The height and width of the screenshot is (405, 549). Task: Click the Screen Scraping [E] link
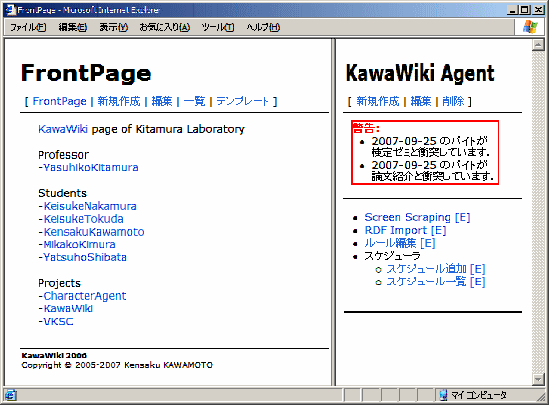coord(417,217)
